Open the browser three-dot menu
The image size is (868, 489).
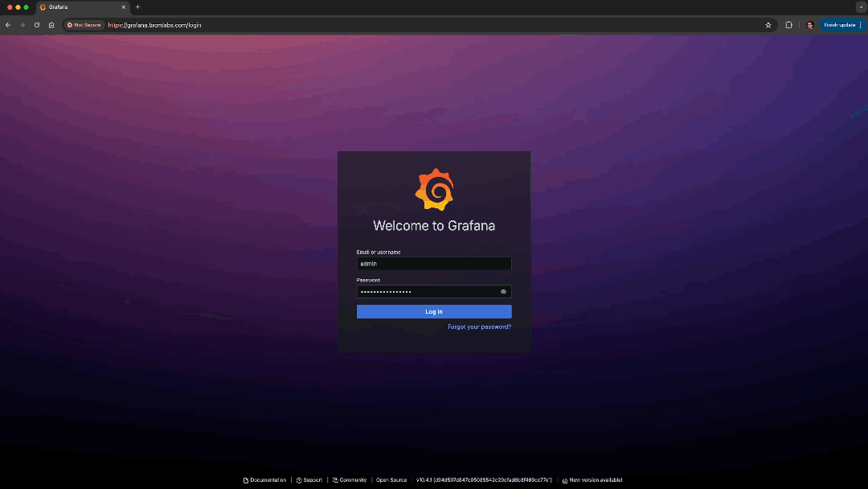point(860,25)
